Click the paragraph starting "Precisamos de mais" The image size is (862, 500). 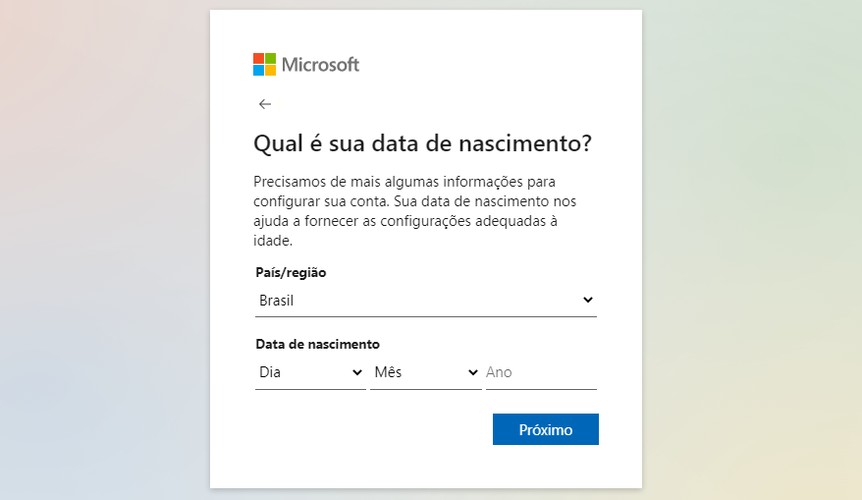[x=415, y=211]
